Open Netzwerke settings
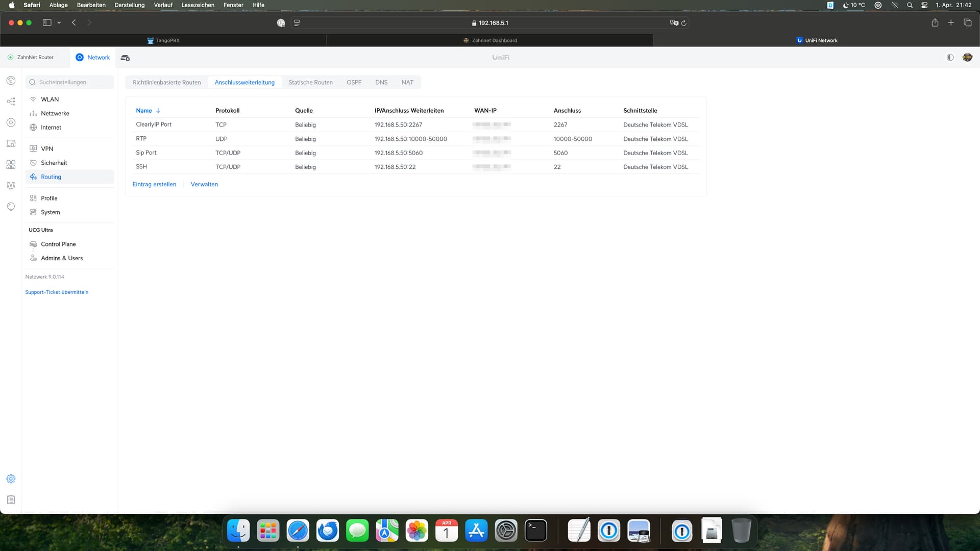980x551 pixels. click(x=70, y=113)
